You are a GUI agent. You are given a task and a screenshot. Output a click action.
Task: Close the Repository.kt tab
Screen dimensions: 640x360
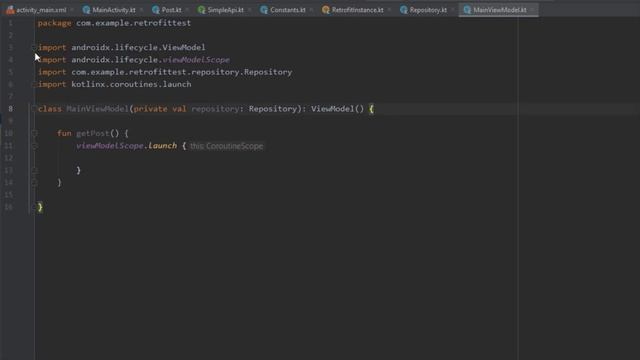click(x=453, y=10)
